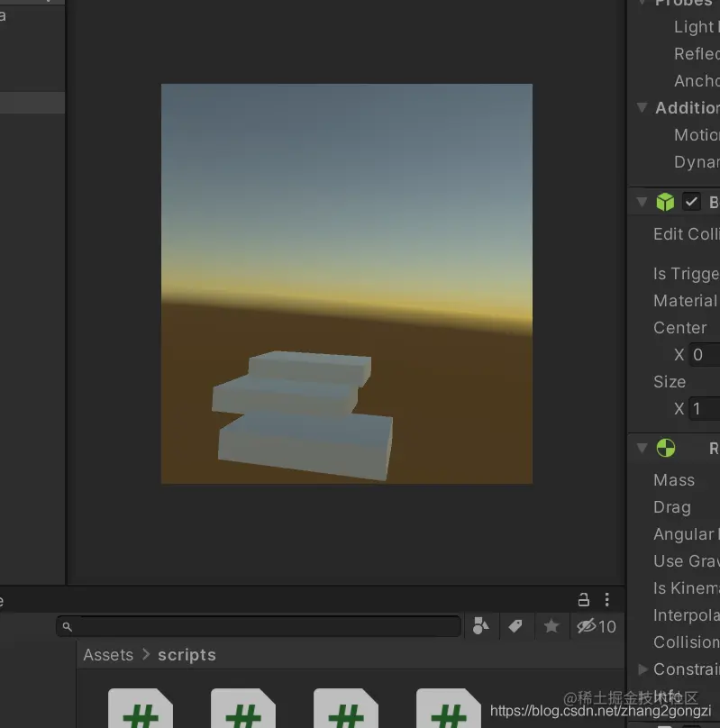Image resolution: width=720 pixels, height=728 pixels.
Task: Open the Search by Label filter
Action: pyautogui.click(x=515, y=626)
